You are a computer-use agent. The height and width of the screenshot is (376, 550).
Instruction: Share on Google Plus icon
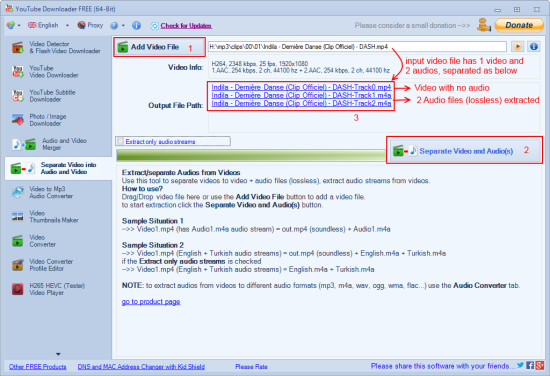(539, 365)
